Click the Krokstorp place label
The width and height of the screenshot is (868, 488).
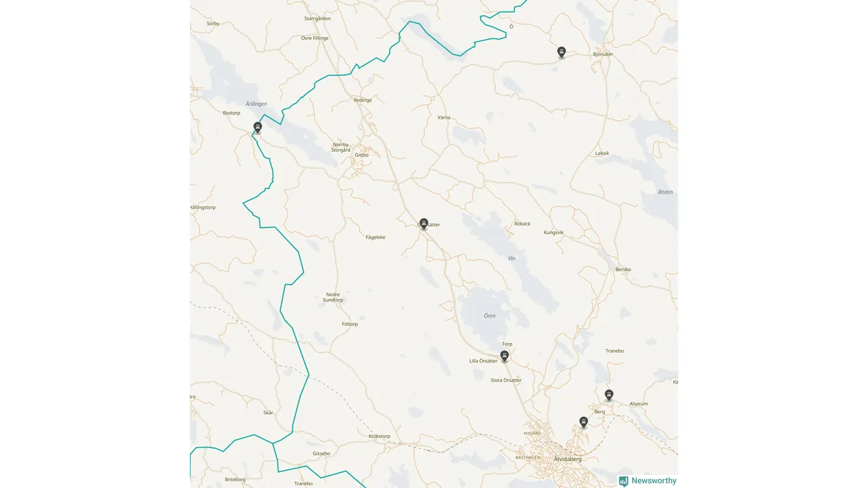click(x=379, y=436)
